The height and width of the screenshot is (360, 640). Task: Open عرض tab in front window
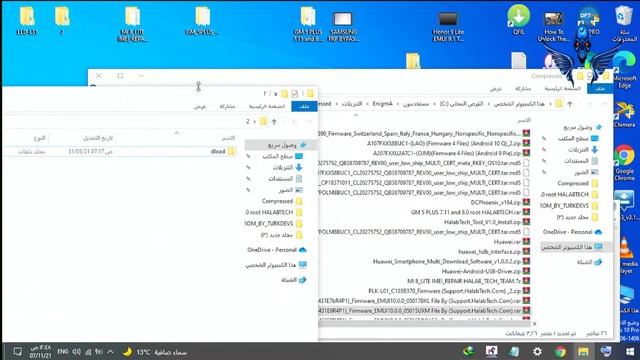[200, 106]
